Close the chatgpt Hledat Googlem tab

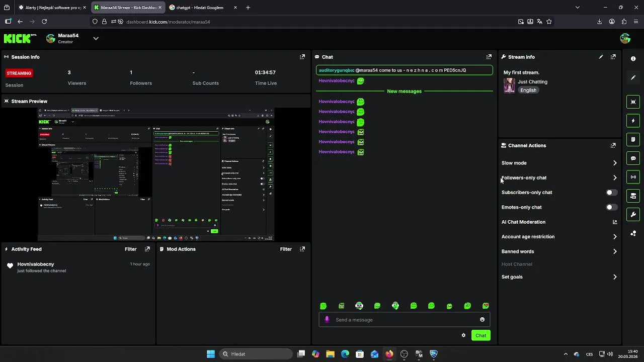(235, 8)
